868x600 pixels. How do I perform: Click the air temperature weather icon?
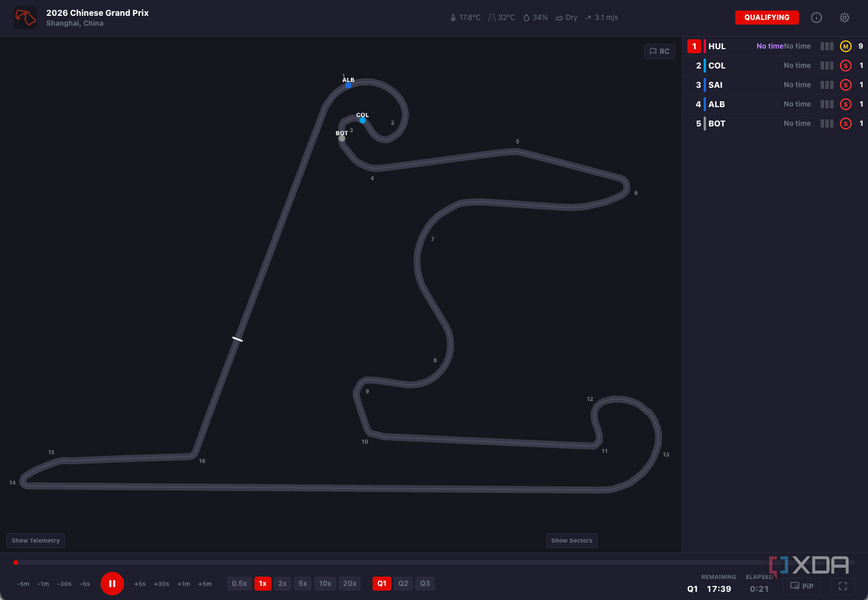[453, 18]
